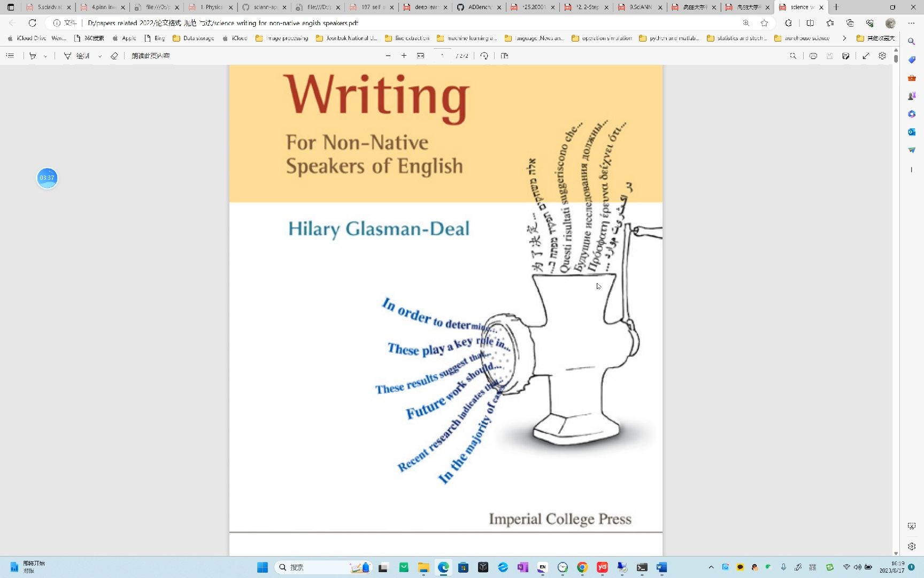Open the tools briefcase icon in sidebar
Screen dimensions: 924x578
(912, 78)
